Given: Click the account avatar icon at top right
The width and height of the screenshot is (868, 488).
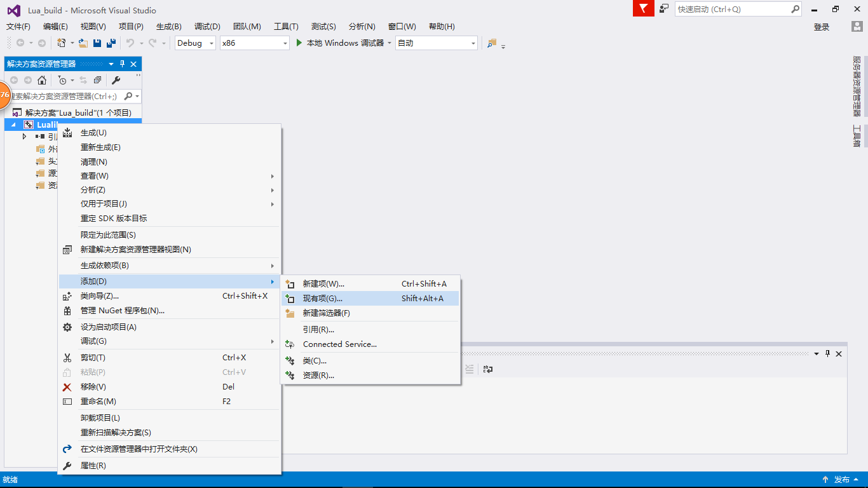Looking at the screenshot, I should (x=857, y=26).
